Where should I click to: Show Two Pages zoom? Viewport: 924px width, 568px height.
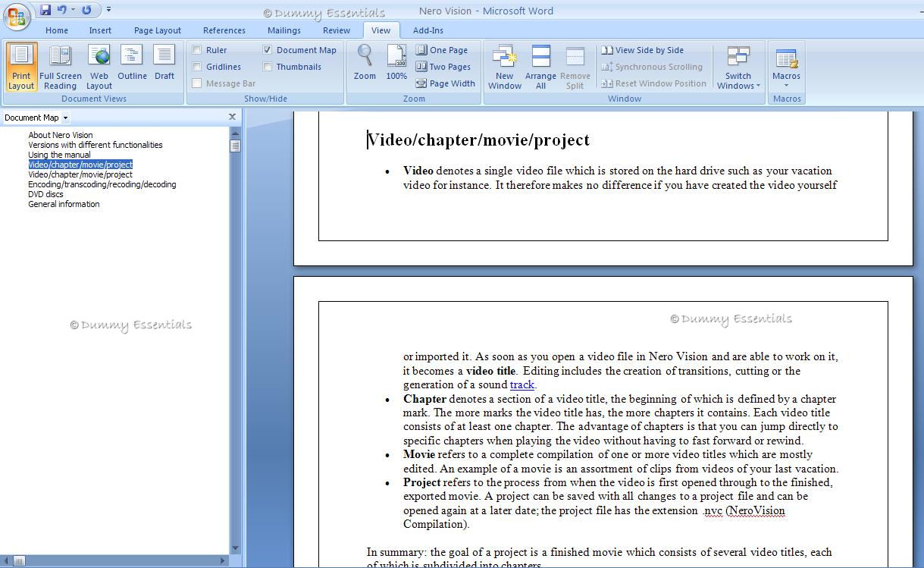(x=443, y=67)
